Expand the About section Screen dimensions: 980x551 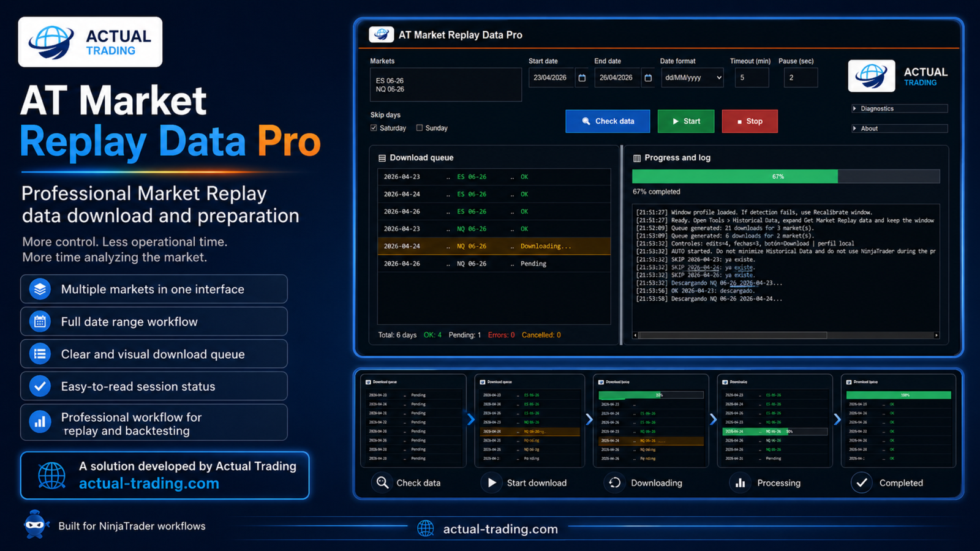tap(899, 129)
